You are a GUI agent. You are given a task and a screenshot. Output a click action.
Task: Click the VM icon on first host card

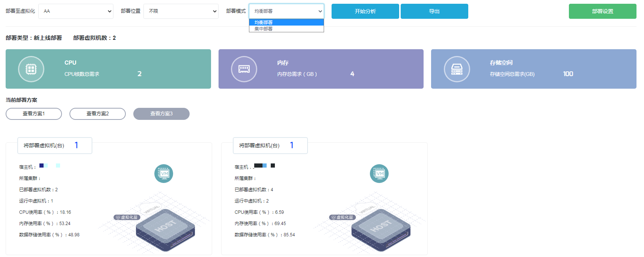[164, 174]
